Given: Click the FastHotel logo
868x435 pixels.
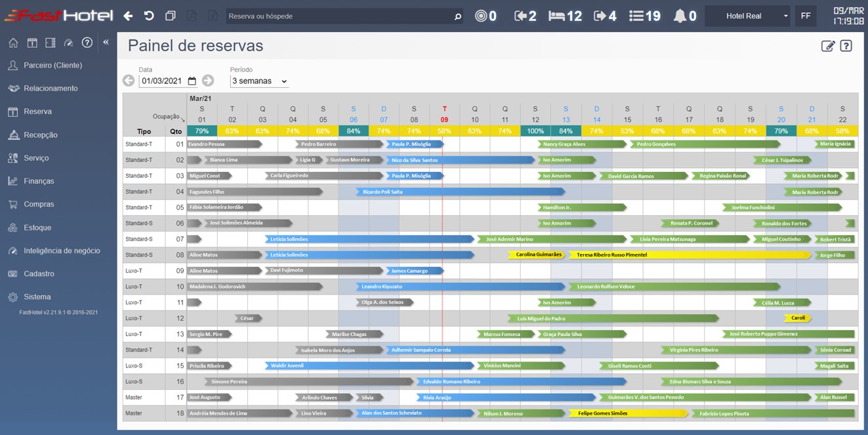Looking at the screenshot, I should point(58,16).
